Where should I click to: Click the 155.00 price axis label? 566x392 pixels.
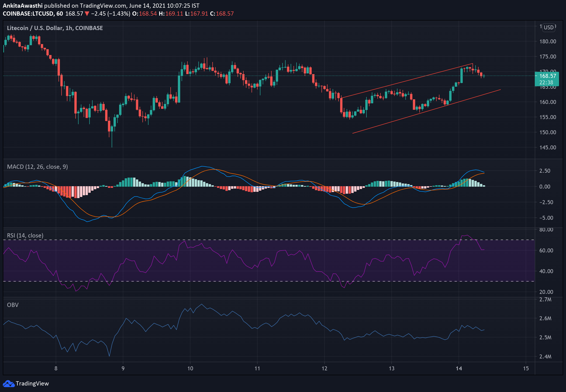pos(548,117)
